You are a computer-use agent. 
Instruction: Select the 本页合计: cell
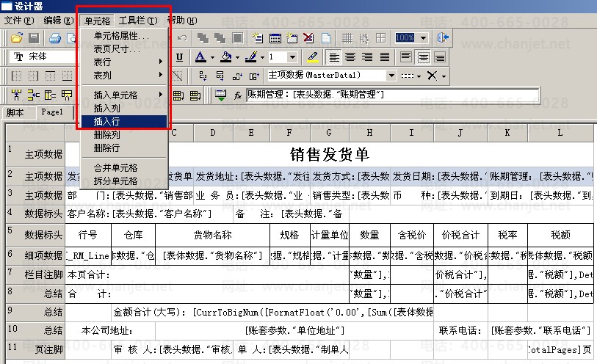(x=207, y=274)
